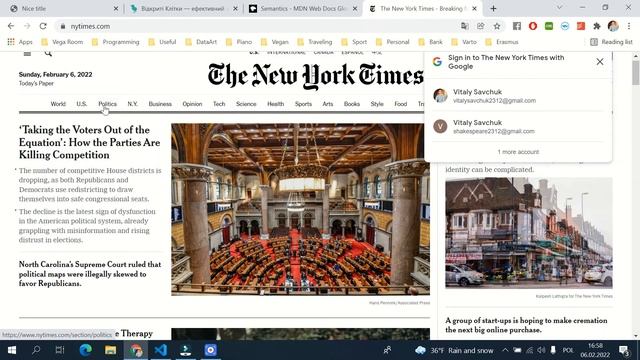Open Windows taskbar search
The image size is (640, 360).
click(x=36, y=350)
